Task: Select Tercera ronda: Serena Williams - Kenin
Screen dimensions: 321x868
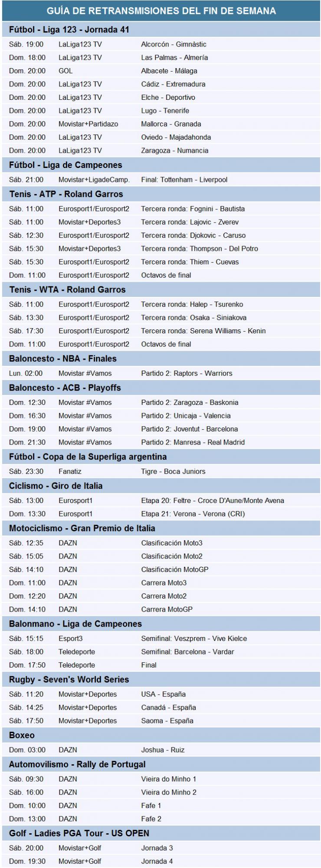Action: pos(203,331)
